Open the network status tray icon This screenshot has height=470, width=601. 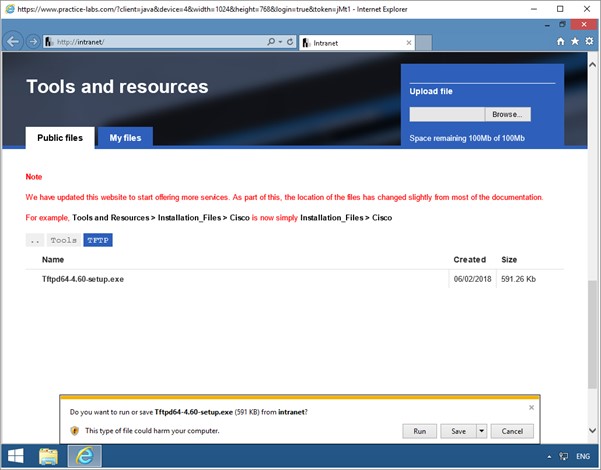pos(564,456)
